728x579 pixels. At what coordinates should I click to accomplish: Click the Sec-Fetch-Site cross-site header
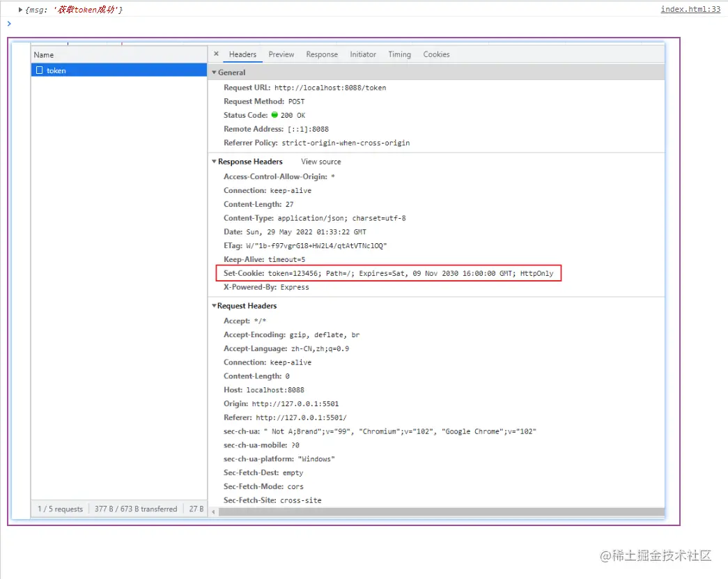coord(272,500)
